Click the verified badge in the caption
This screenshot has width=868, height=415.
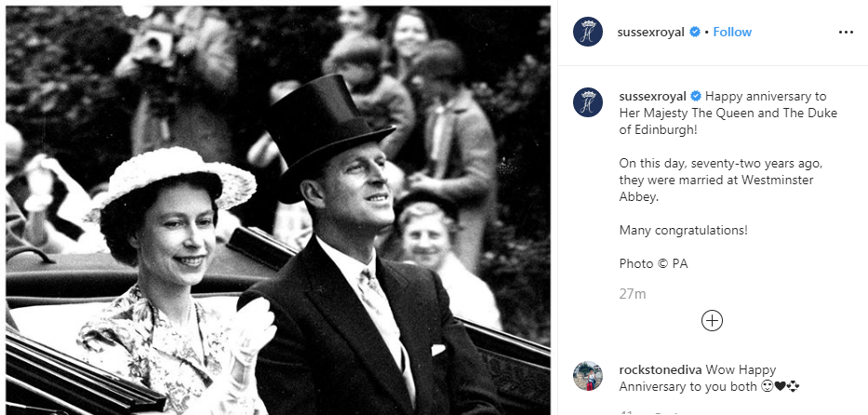pyautogui.click(x=696, y=96)
